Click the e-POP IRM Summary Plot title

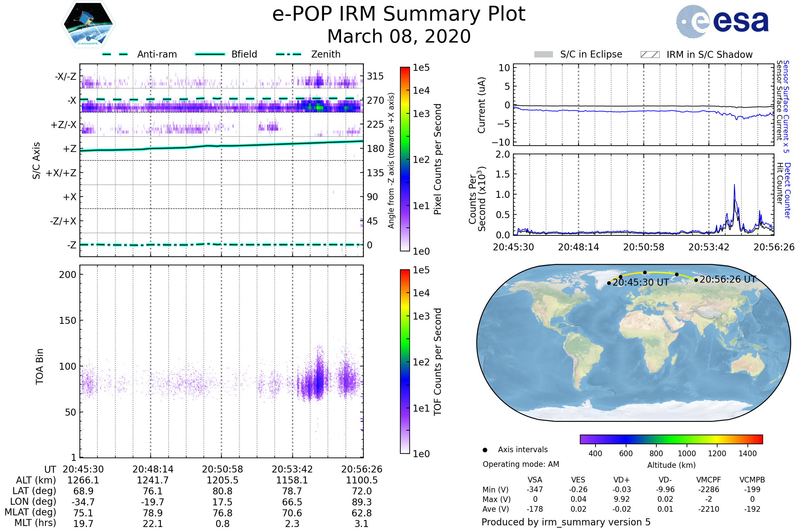[x=399, y=14]
